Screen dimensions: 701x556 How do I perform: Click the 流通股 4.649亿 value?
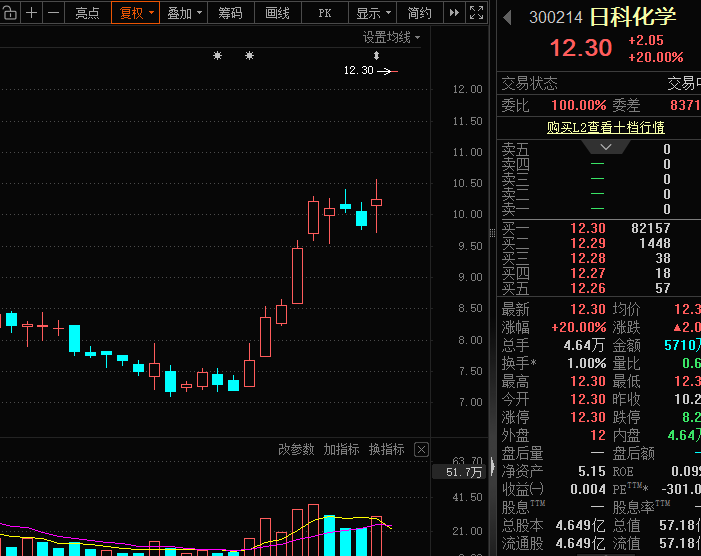coord(580,543)
